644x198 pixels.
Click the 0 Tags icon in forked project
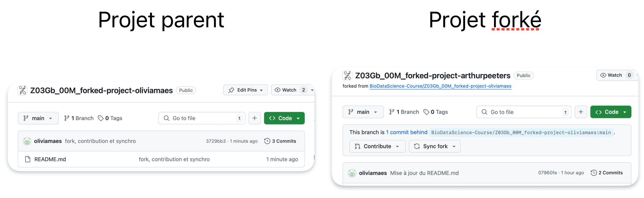tap(426, 112)
